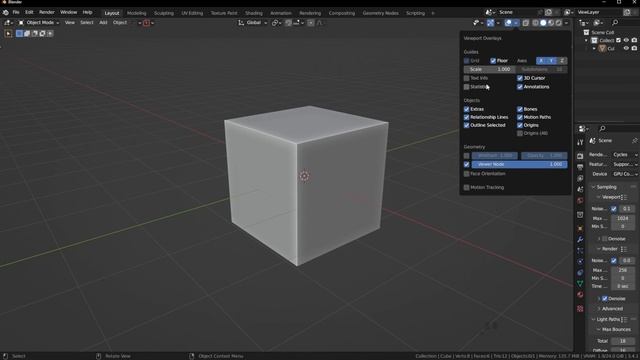Pin the Scene properties context
Viewport: 640px width, 360px height.
click(x=634, y=141)
